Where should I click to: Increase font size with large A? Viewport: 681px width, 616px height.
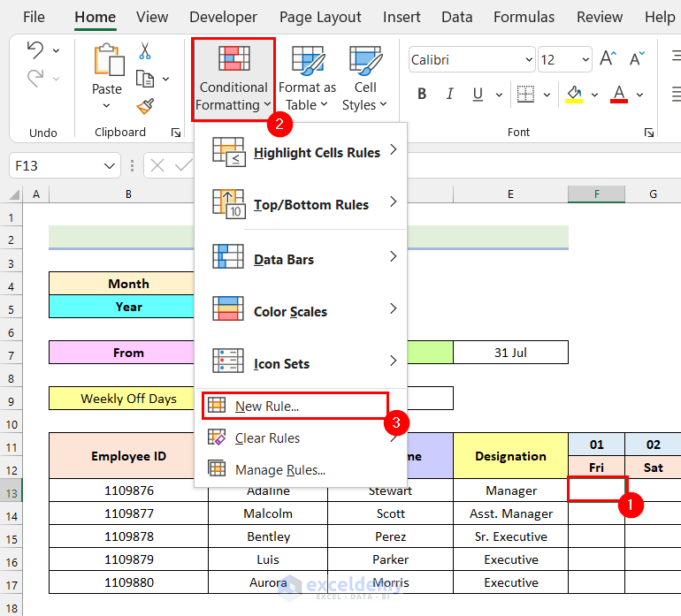click(608, 58)
